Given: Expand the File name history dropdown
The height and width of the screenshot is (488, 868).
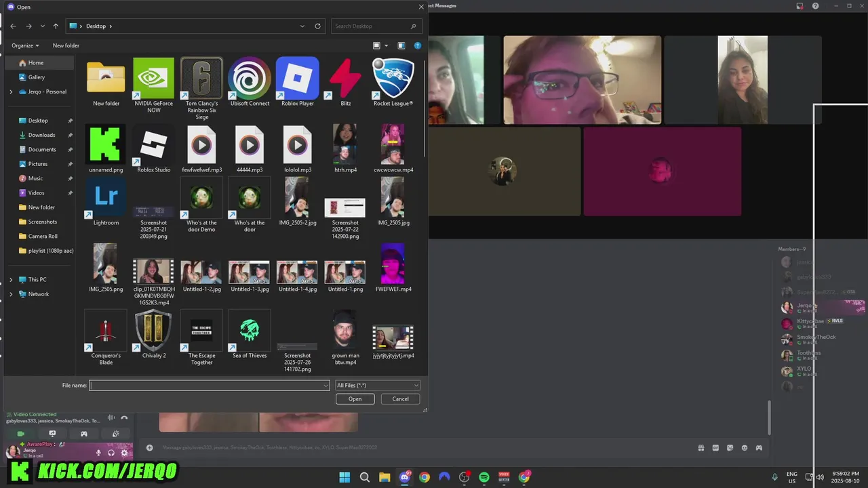Looking at the screenshot, I should pyautogui.click(x=325, y=385).
